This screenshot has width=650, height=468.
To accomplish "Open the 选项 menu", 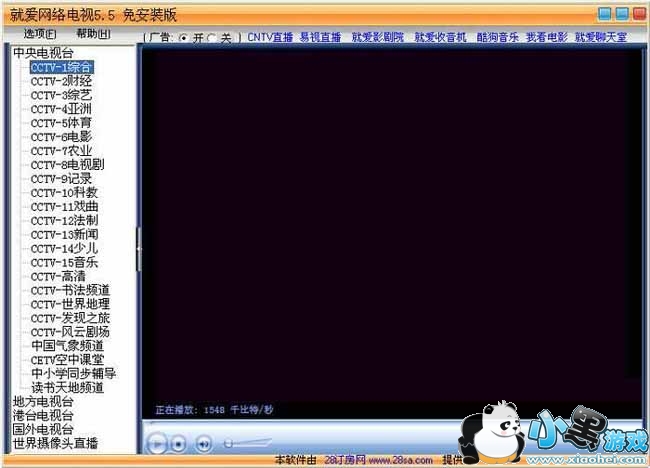I will point(40,34).
